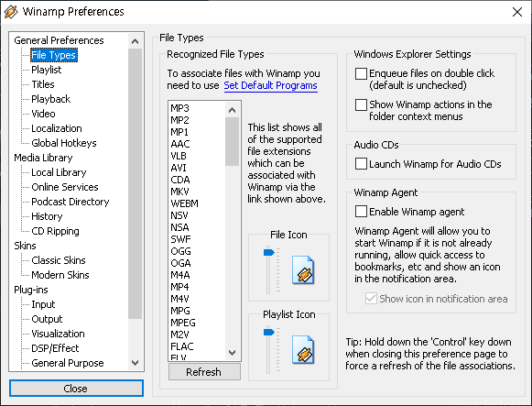The image size is (532, 406).
Task: Click the Close button
Action: (76, 388)
